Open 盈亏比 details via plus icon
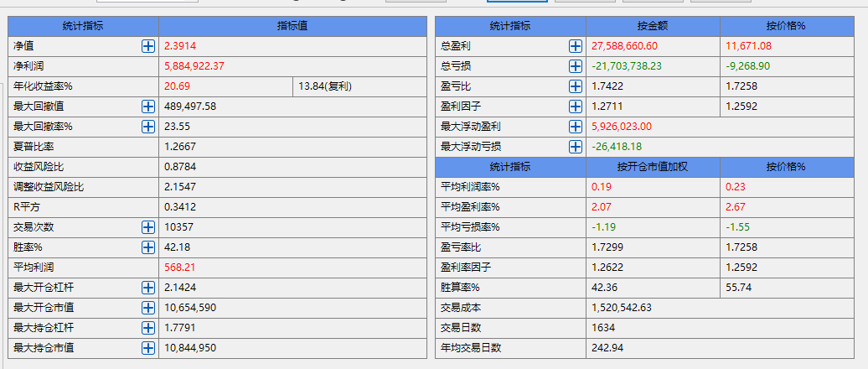This screenshot has width=868, height=369. 576,86
